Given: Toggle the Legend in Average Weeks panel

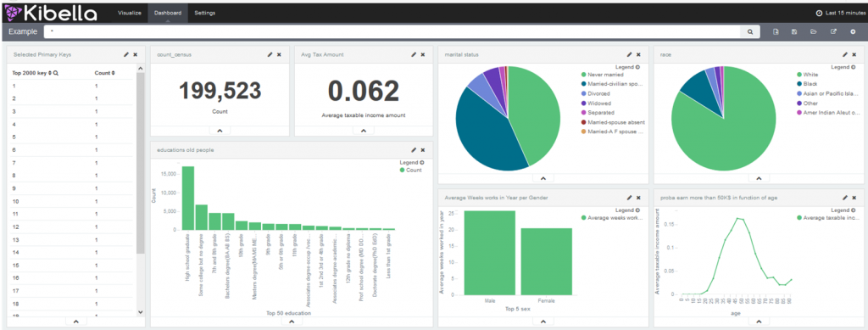Looking at the screenshot, I should [x=627, y=210].
